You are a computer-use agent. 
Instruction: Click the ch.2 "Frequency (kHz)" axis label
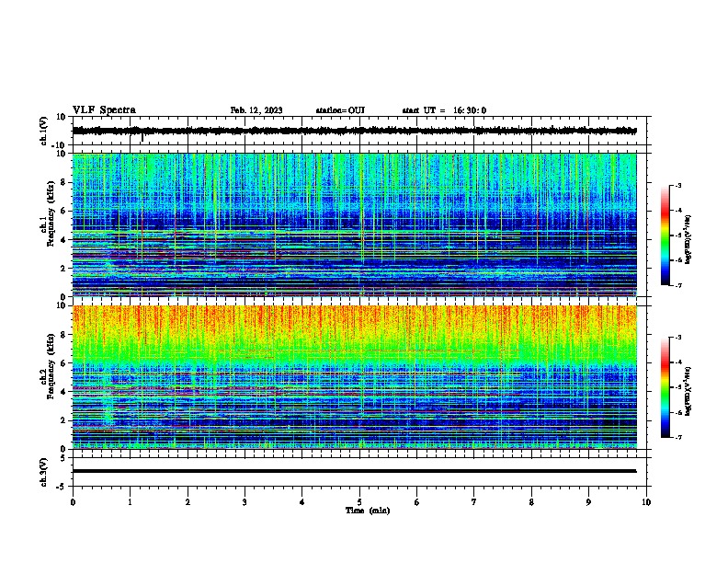(51, 366)
